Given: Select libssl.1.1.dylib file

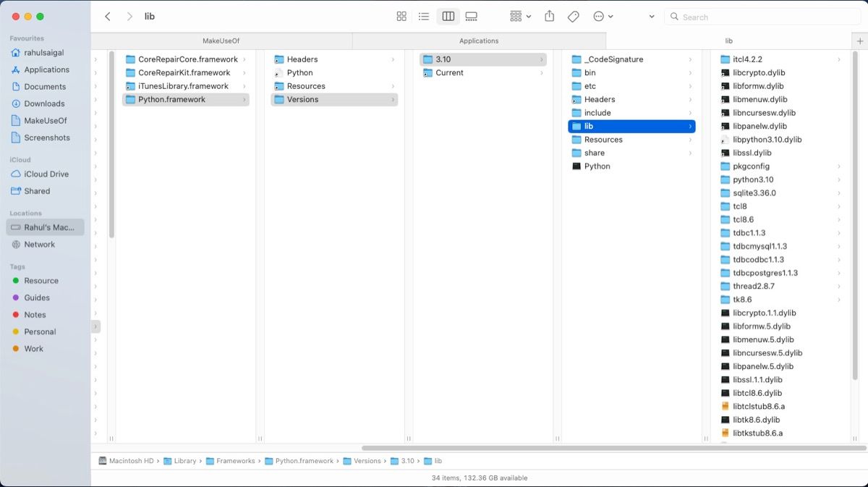Looking at the screenshot, I should (x=780, y=380).
